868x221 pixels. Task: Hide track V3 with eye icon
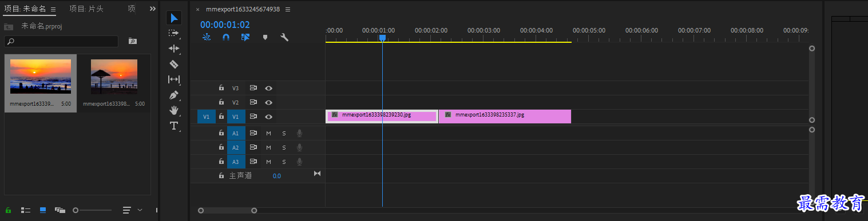pos(268,88)
